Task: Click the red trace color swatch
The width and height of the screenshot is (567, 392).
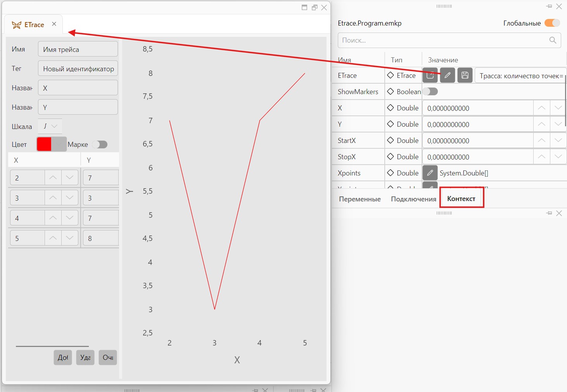Action: (x=44, y=144)
